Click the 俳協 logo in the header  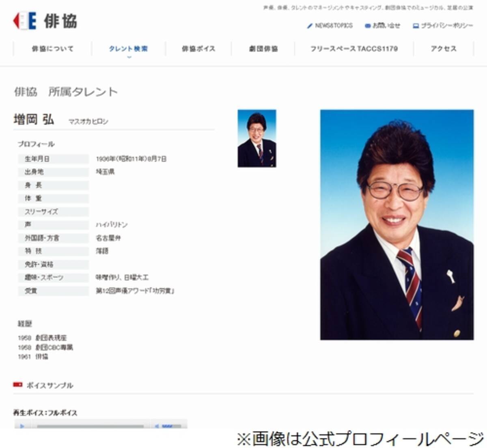coord(45,21)
